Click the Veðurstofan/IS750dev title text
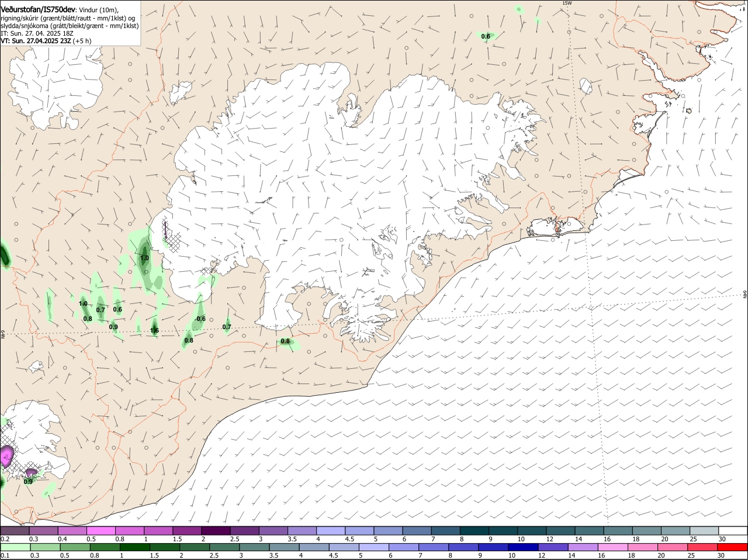748x560 pixels. pyautogui.click(x=37, y=9)
